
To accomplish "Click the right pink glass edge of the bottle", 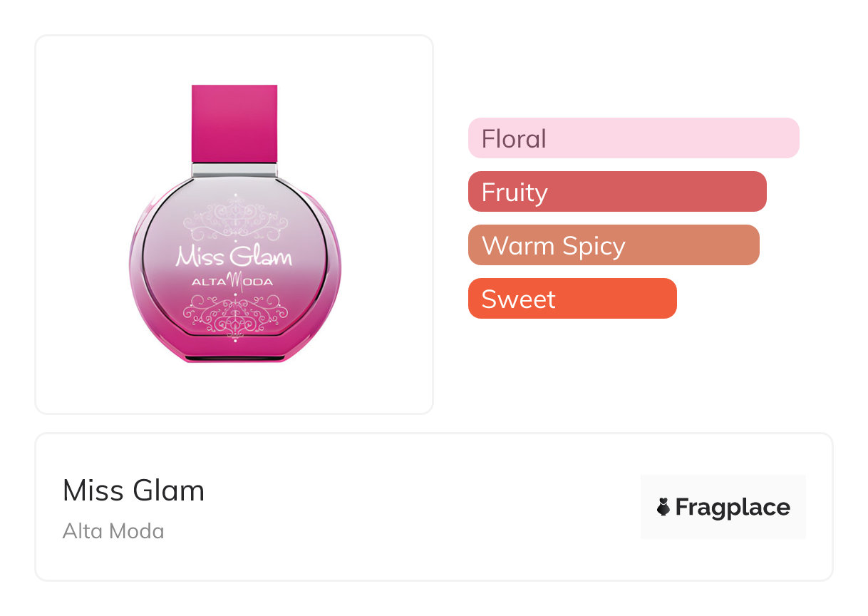I will pyautogui.click(x=334, y=271).
